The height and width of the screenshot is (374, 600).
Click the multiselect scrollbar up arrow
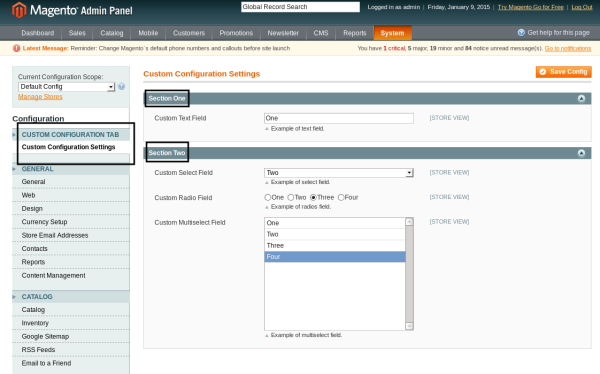point(409,222)
